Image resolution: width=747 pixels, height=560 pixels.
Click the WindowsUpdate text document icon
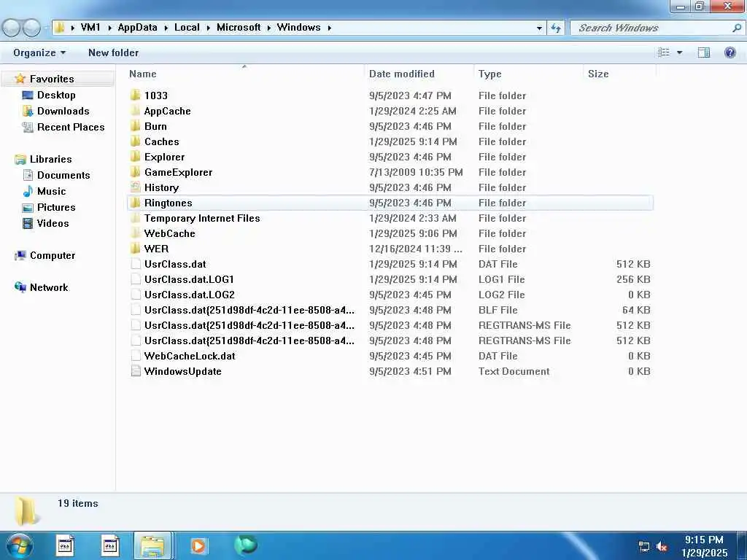tap(136, 371)
